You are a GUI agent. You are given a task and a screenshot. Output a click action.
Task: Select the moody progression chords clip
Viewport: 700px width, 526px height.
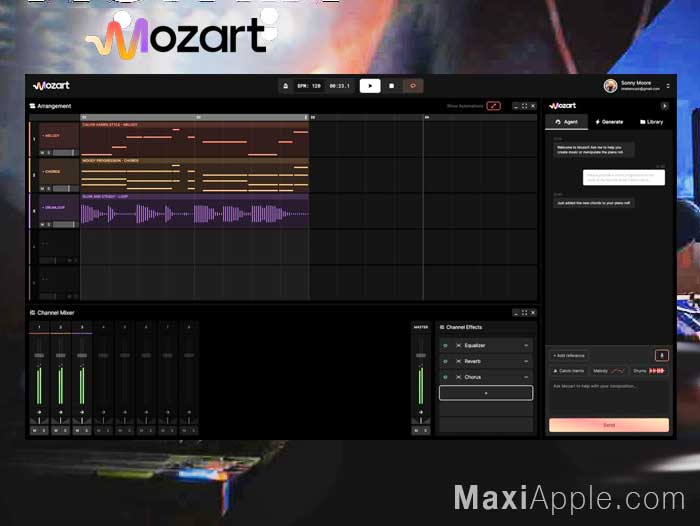(194, 175)
